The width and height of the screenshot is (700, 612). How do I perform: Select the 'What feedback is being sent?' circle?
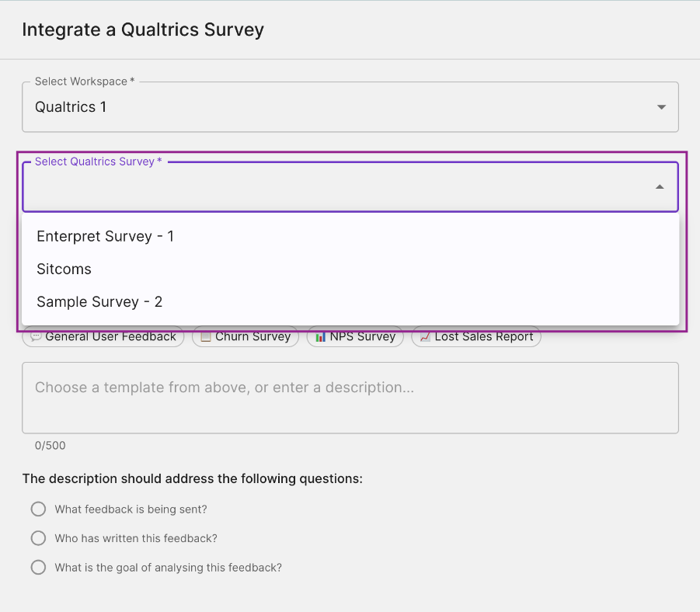click(x=38, y=509)
